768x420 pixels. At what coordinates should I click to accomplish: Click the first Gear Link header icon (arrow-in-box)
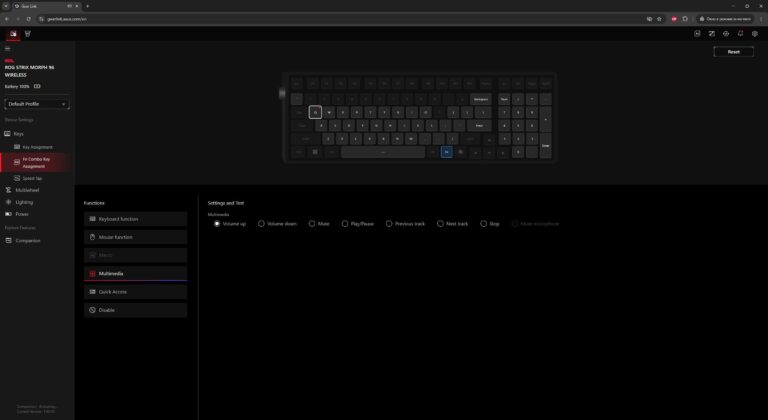pos(697,34)
